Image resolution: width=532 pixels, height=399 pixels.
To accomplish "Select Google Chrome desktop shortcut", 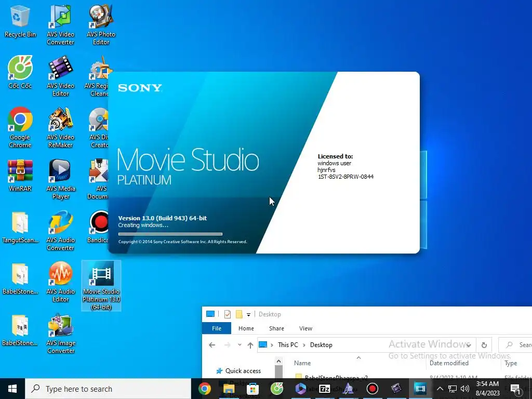I will (x=20, y=128).
